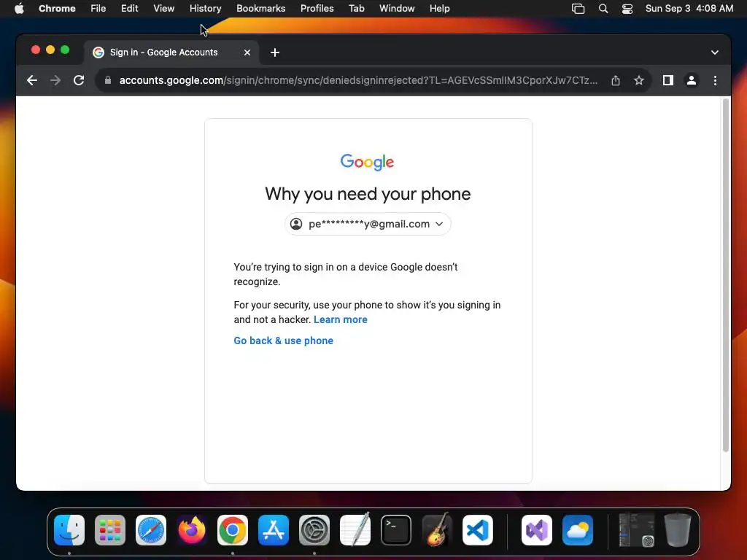
Task: Reload the current page
Action: coord(79,80)
